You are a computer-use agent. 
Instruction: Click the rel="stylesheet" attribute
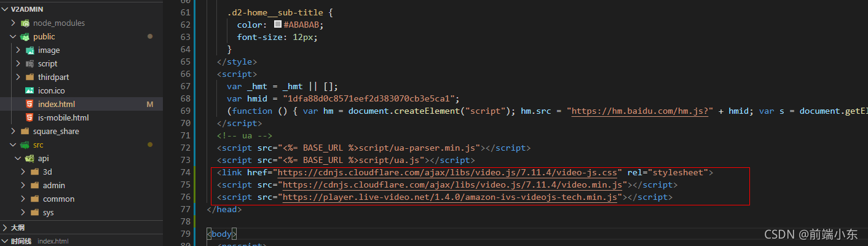tap(667, 173)
